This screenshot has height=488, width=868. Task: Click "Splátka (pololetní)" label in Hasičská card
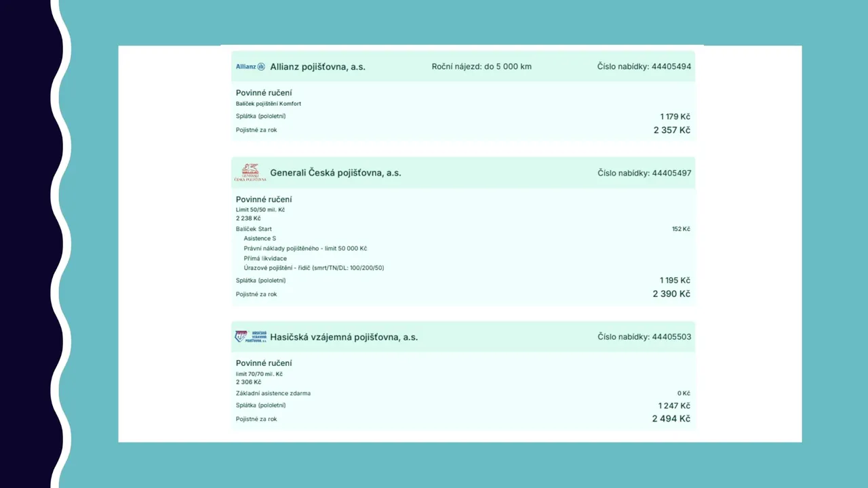pos(260,405)
